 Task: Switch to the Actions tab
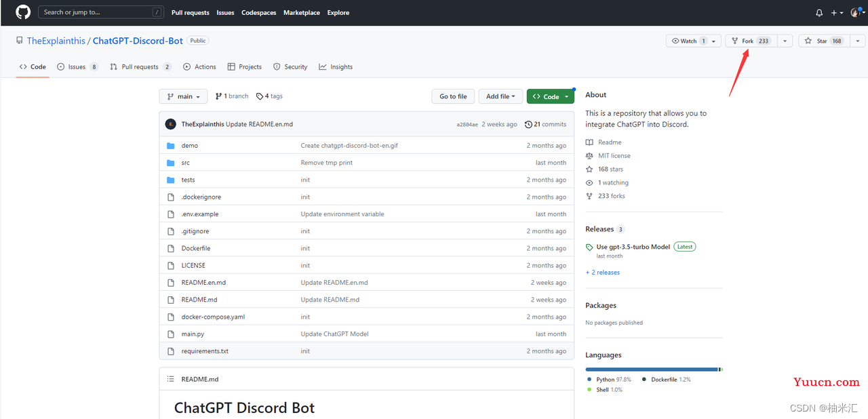199,66
